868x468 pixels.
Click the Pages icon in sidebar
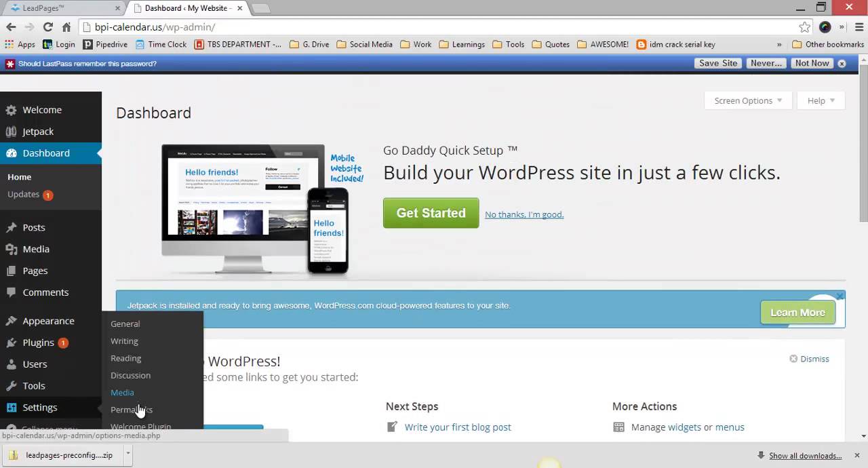pyautogui.click(x=11, y=271)
